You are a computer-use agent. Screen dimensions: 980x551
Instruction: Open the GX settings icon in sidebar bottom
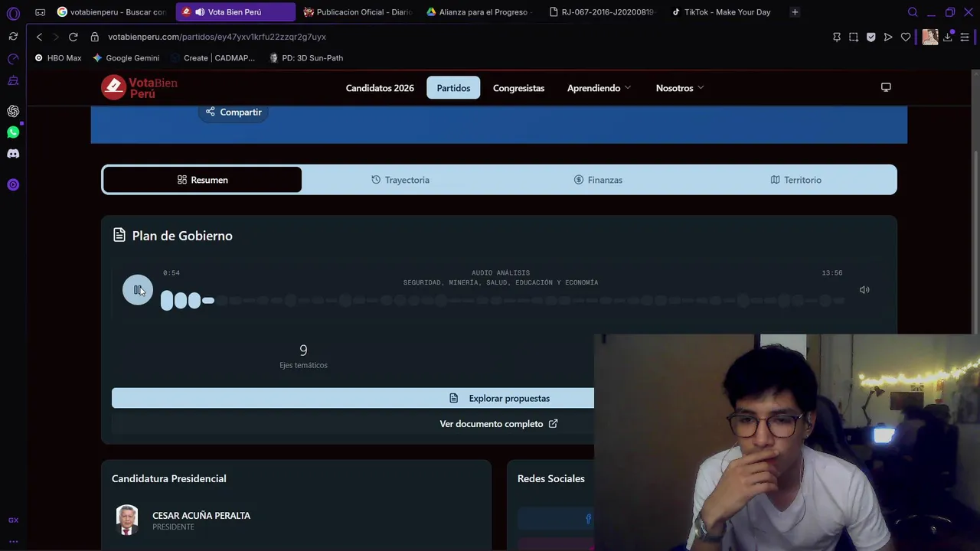(13, 520)
